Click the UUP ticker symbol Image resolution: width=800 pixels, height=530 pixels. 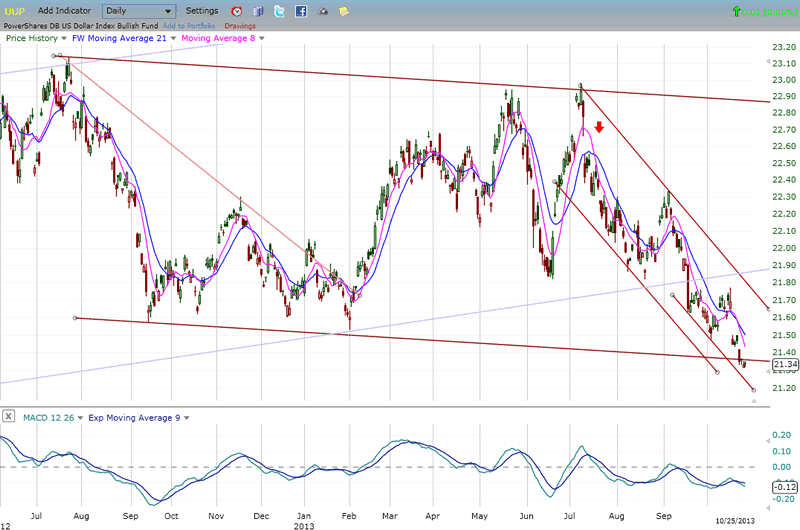tap(14, 11)
